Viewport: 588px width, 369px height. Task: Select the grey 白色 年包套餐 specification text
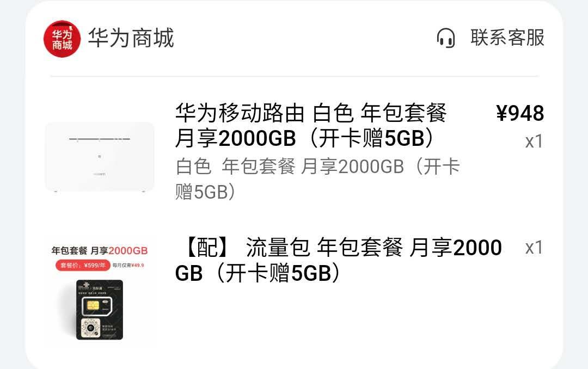[x=317, y=179]
